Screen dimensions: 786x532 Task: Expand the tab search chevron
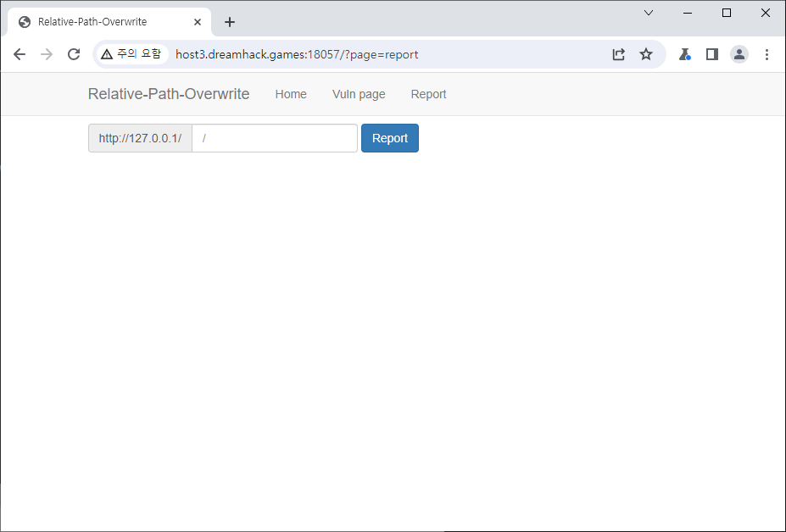tap(649, 13)
